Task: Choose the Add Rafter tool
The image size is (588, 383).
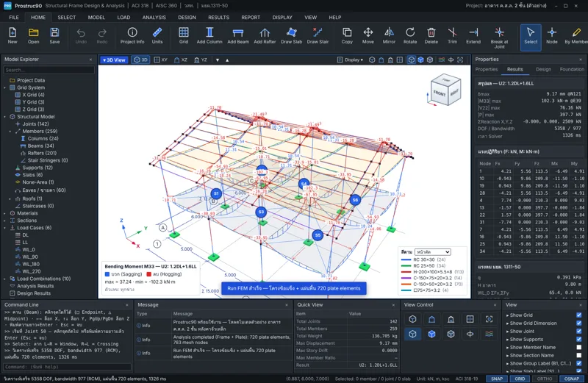Action: [265, 36]
